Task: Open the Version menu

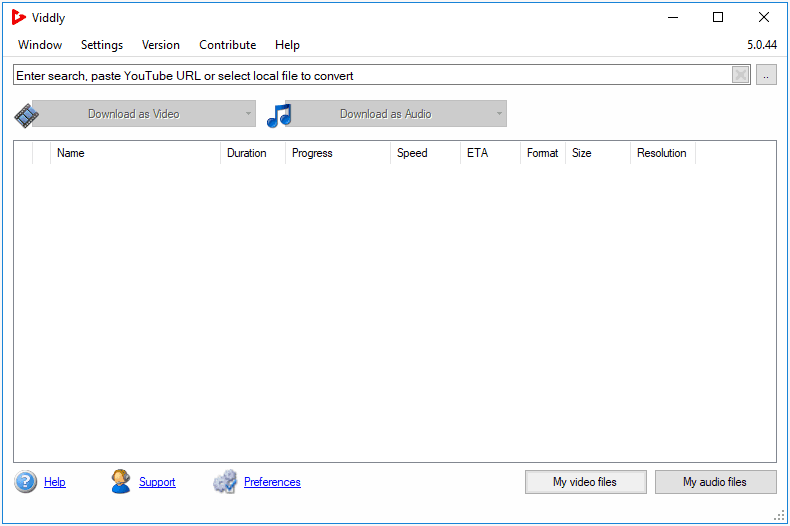Action: [x=161, y=45]
